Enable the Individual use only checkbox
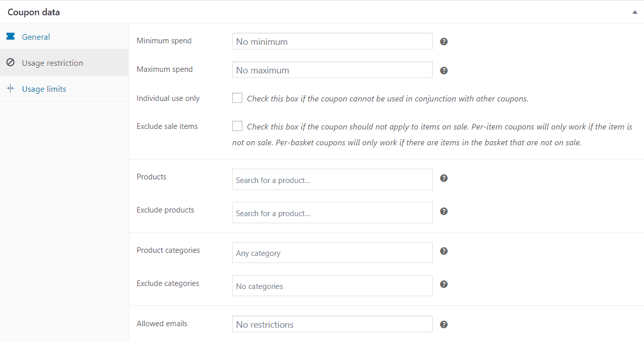Viewport: 644px width, 341px height. pyautogui.click(x=237, y=98)
